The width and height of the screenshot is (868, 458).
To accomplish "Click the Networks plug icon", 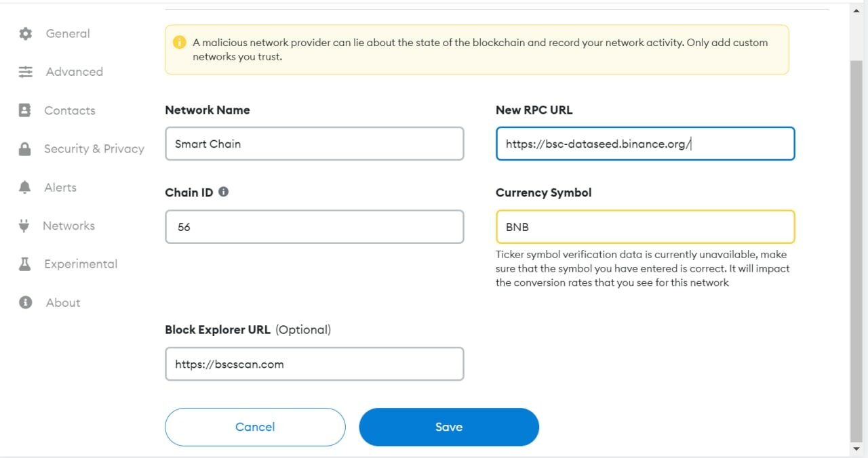I will [24, 226].
